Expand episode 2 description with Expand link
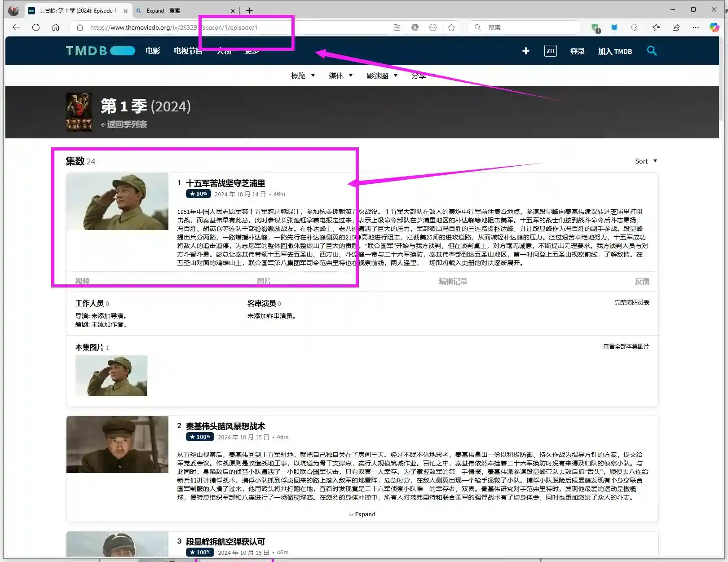 [x=362, y=514]
